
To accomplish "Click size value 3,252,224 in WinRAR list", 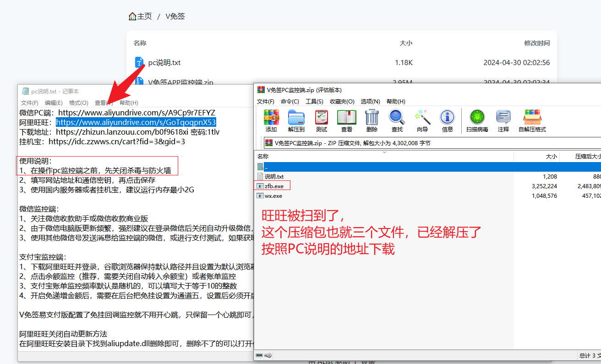I will click(x=545, y=186).
